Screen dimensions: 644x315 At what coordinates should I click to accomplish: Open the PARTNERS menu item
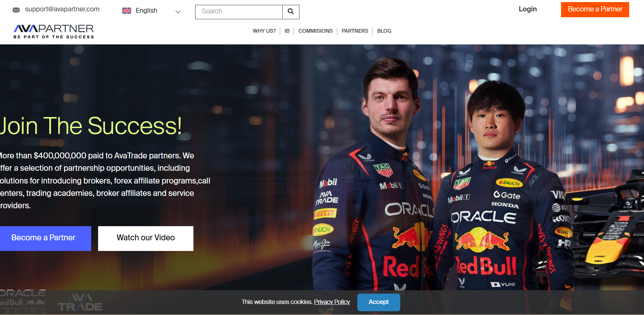(x=355, y=31)
